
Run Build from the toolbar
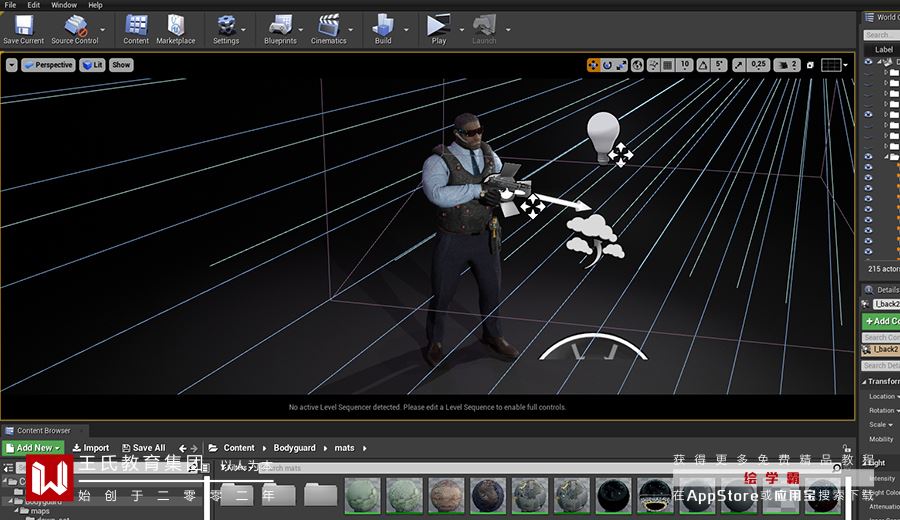pyautogui.click(x=383, y=29)
